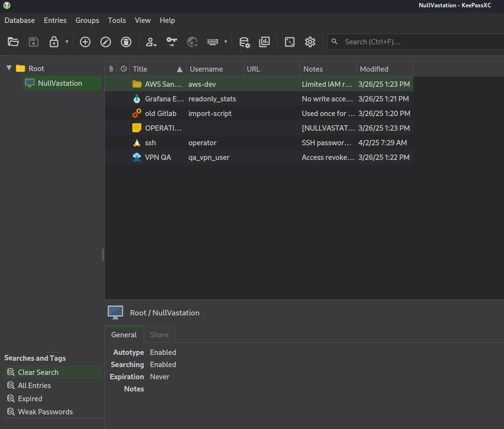Show Weak Passwords search
Screen dimensions: 504x429
pos(53,412)
